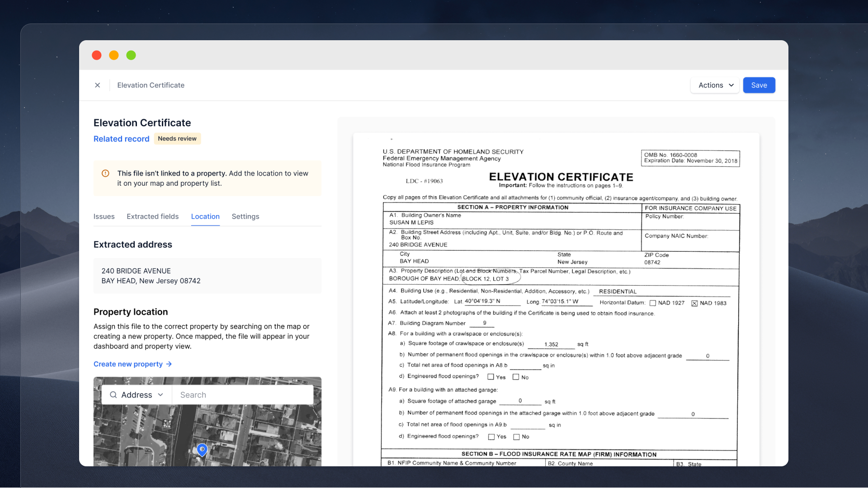Click the ELEVATION CERTIFICATE document title
Screen dimensions: 868x488
point(561,177)
